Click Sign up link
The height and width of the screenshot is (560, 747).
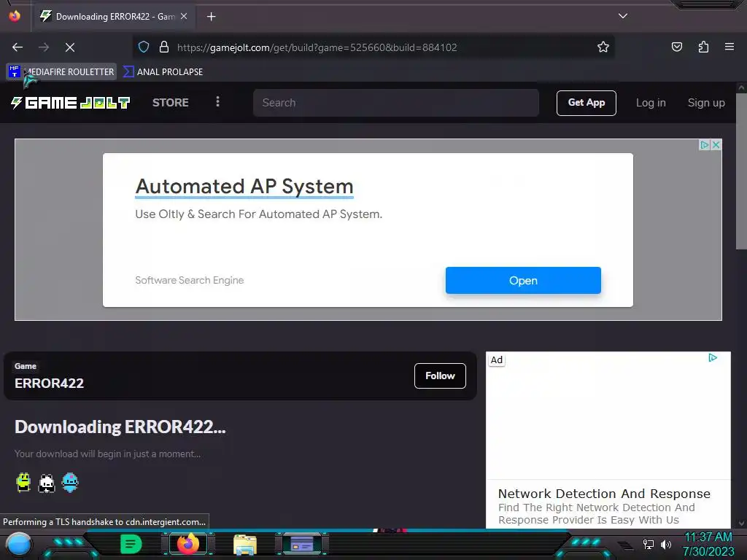(x=706, y=102)
